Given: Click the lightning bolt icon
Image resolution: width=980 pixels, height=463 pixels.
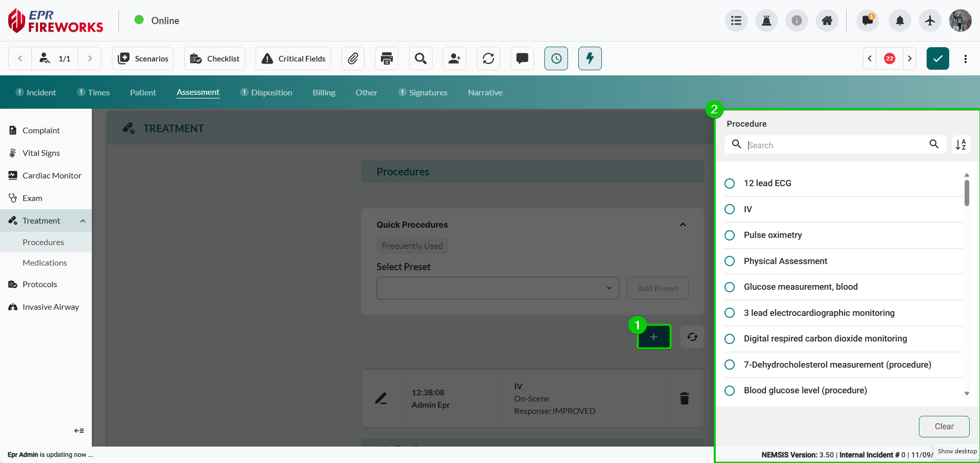Looking at the screenshot, I should [590, 58].
